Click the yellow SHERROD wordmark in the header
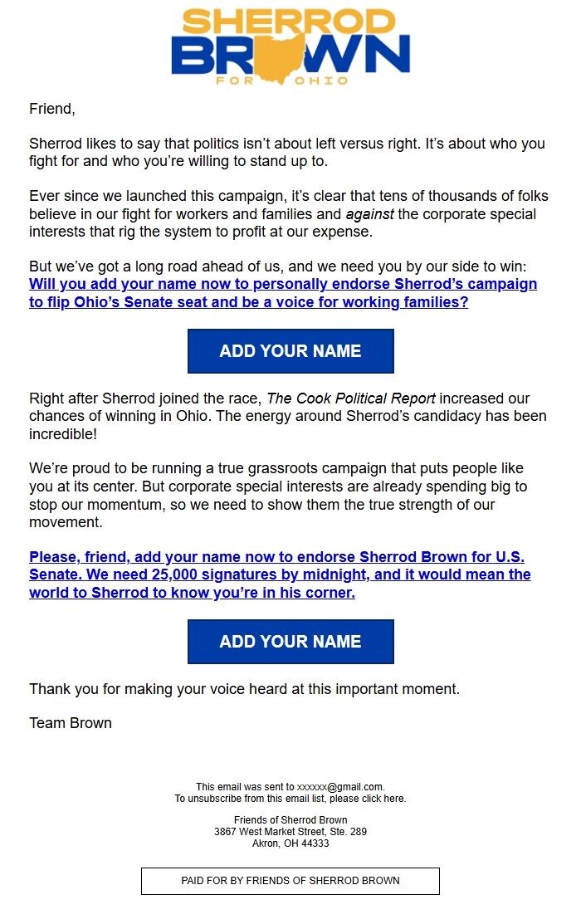This screenshot has height=924, width=581. point(290,21)
